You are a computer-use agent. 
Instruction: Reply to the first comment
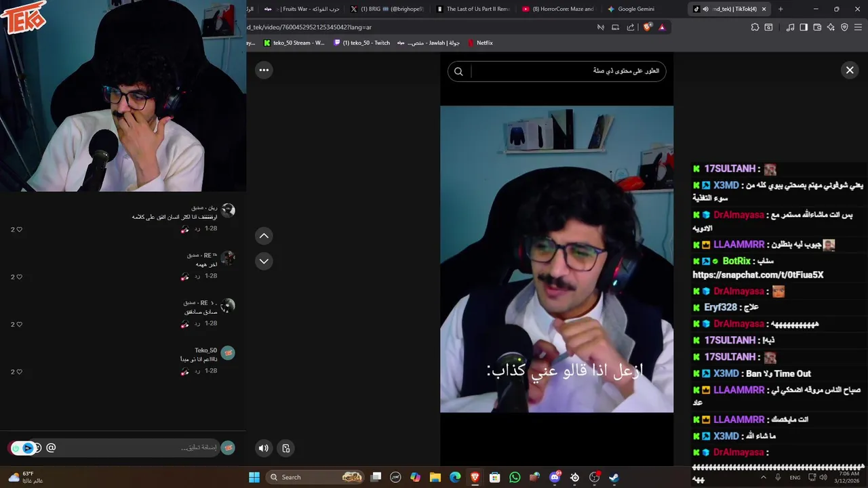coord(197,229)
